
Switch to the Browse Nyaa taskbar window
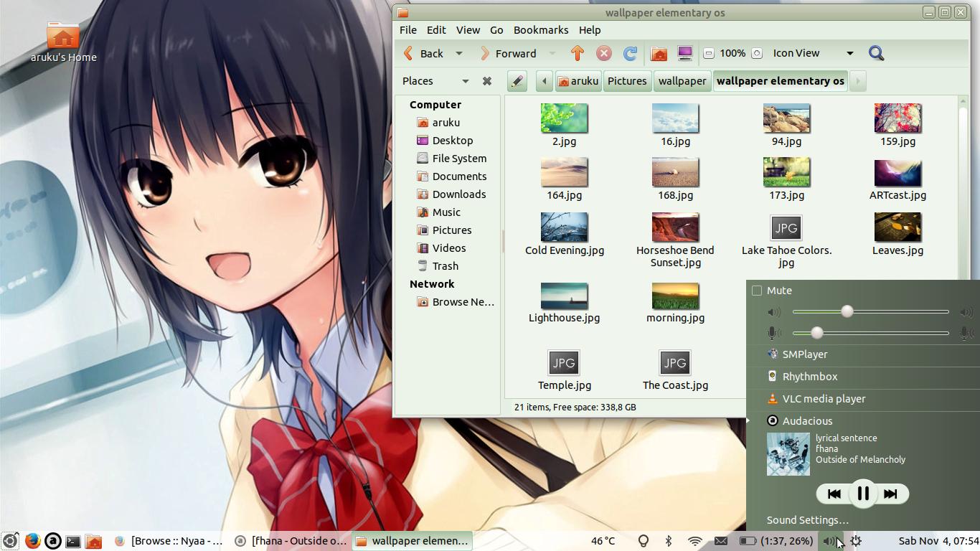tap(169, 541)
